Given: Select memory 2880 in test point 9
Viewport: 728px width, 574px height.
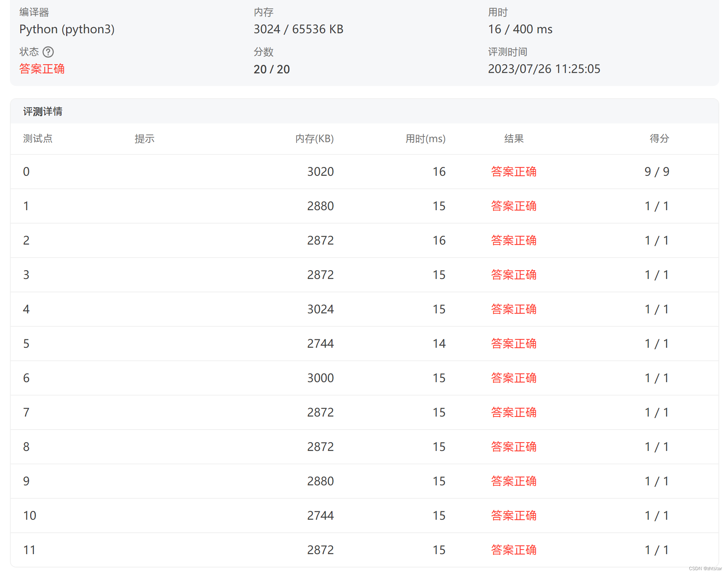Looking at the screenshot, I should pos(321,481).
